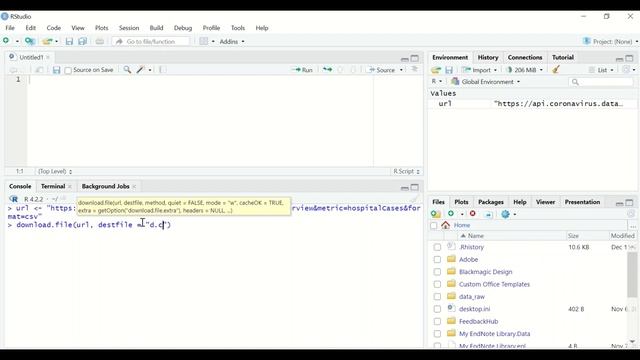The image size is (640, 360).
Task: Expand the Source button dropdown arrow
Action: pyautogui.click(x=401, y=70)
